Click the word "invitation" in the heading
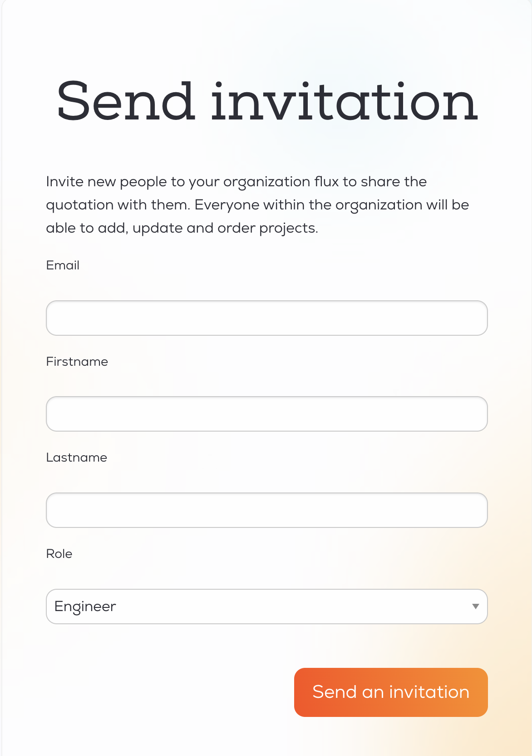This screenshot has width=532, height=756. [x=344, y=102]
